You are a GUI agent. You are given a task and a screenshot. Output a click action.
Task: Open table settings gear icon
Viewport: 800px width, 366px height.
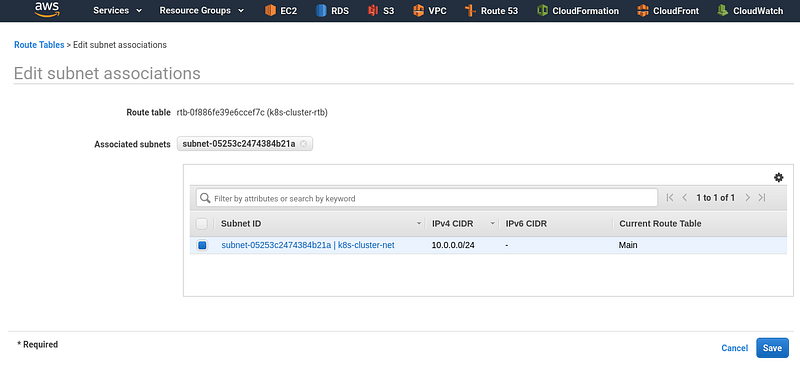[778, 178]
